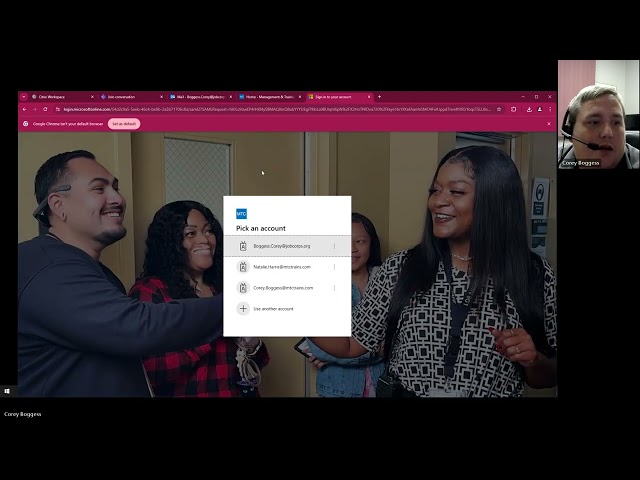
Task: Close the Join conversation tab
Action: [x=161, y=97]
